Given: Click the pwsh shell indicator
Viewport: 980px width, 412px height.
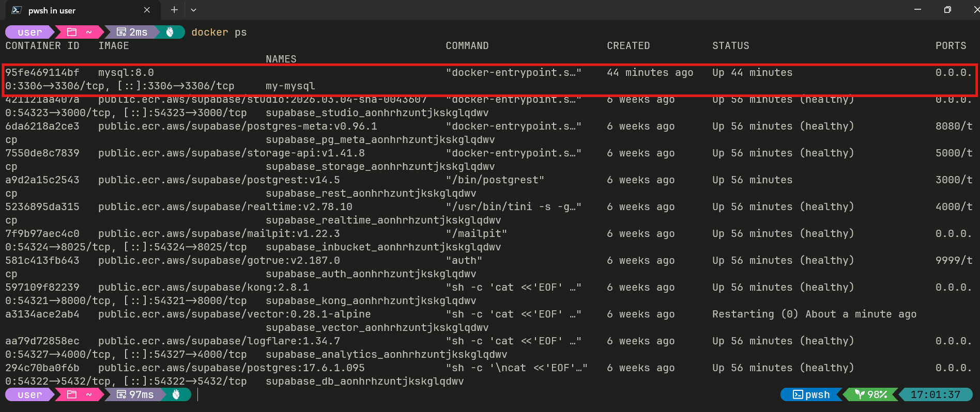Looking at the screenshot, I should coord(811,394).
